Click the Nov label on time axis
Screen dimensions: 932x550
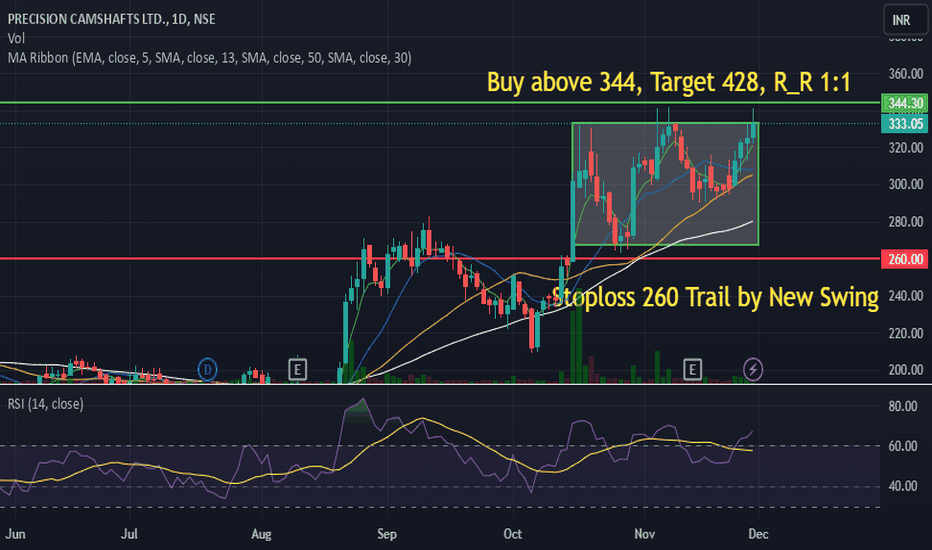644,534
